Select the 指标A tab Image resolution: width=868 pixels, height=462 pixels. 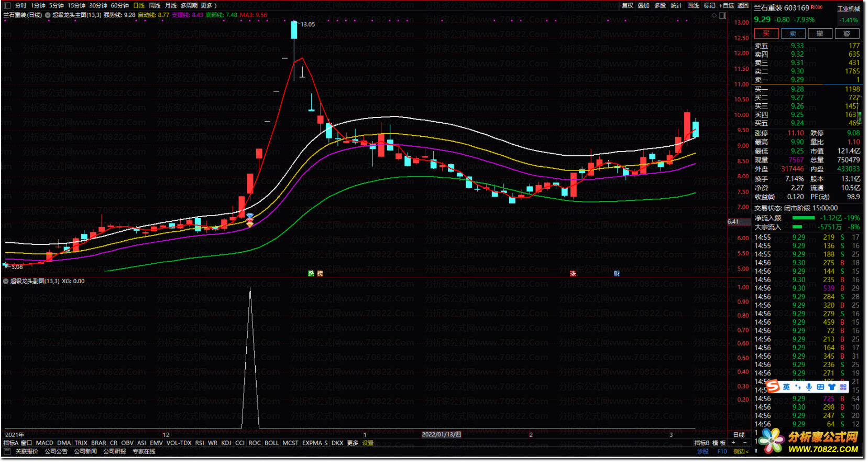click(x=11, y=443)
